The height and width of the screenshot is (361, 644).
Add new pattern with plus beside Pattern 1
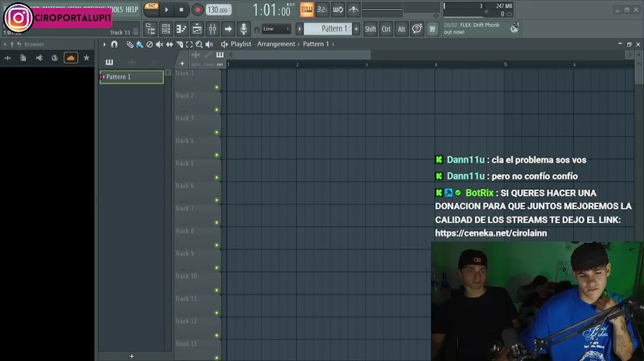pyautogui.click(x=356, y=29)
